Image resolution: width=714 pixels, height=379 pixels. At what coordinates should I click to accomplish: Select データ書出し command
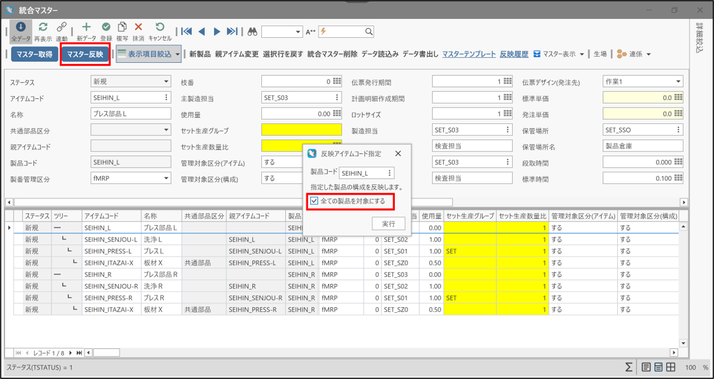[421, 54]
